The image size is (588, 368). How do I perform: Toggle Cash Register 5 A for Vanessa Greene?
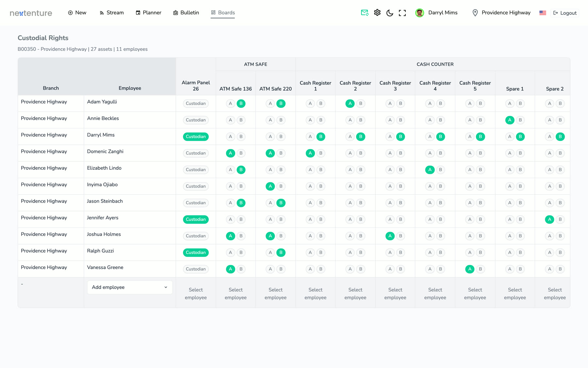click(470, 269)
